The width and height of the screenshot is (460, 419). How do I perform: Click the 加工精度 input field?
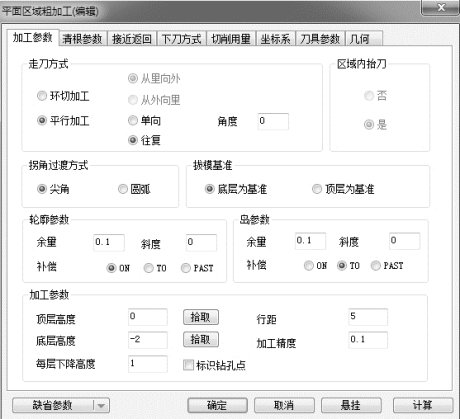point(368,340)
